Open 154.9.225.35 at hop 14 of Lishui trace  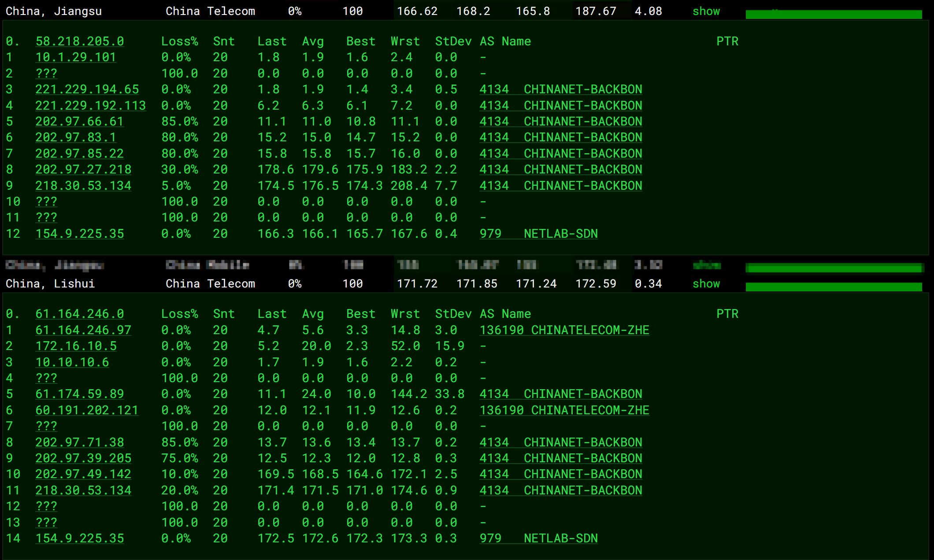pos(80,538)
